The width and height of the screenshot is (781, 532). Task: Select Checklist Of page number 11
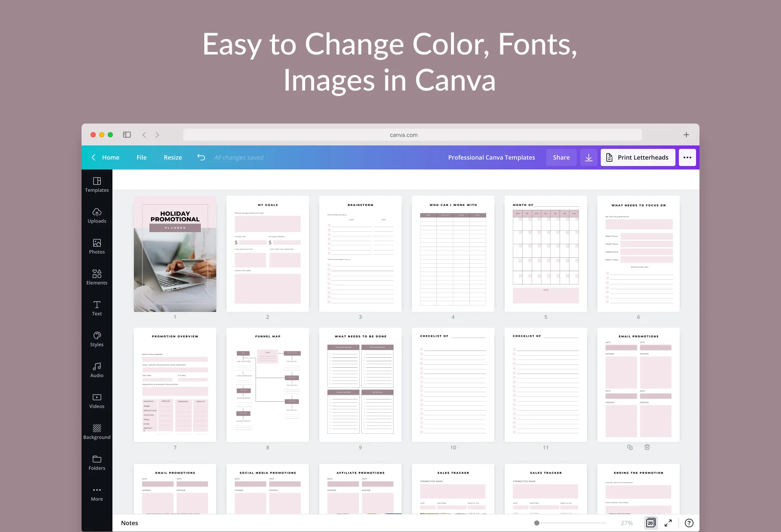coord(546,385)
